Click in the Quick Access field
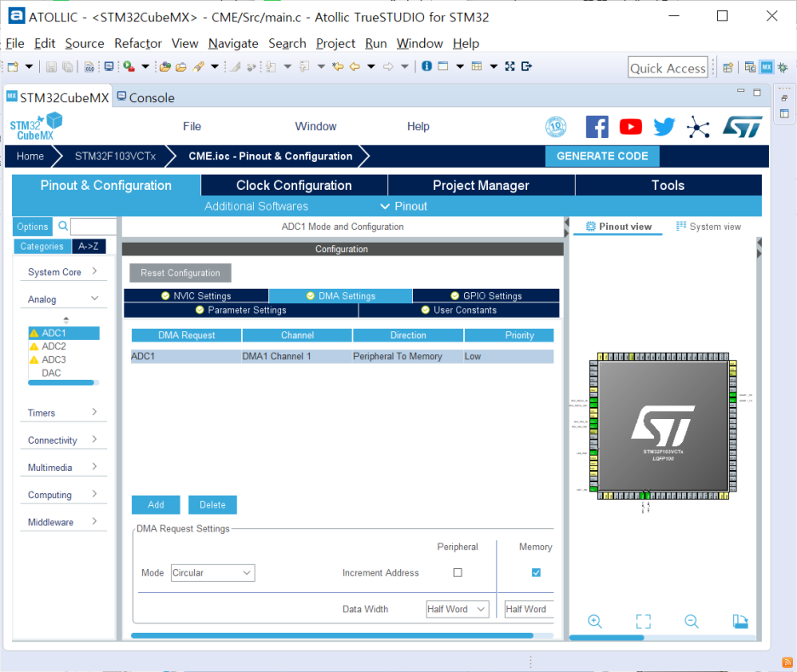797x672 pixels. [x=668, y=67]
